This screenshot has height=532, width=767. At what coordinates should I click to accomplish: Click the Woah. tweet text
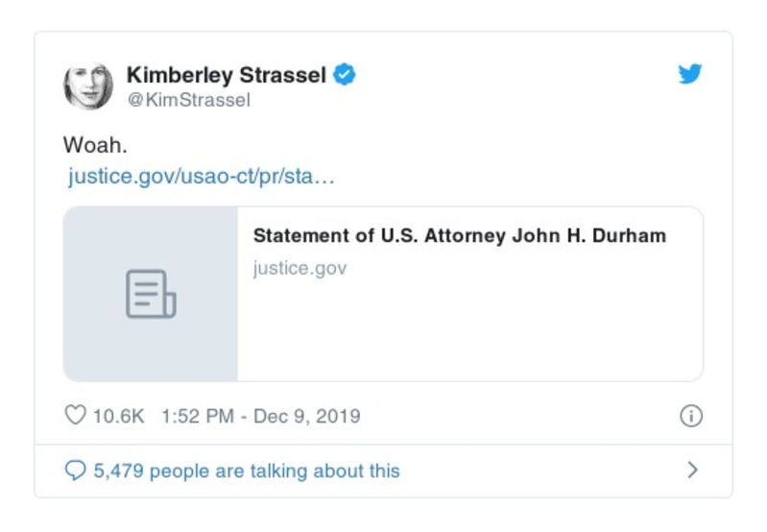95,145
